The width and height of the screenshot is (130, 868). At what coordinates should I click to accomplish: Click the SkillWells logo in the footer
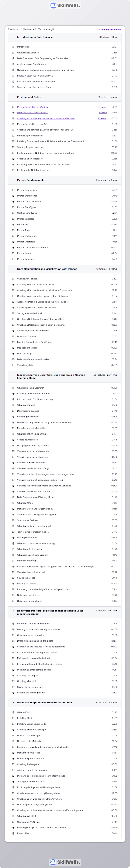point(65,862)
